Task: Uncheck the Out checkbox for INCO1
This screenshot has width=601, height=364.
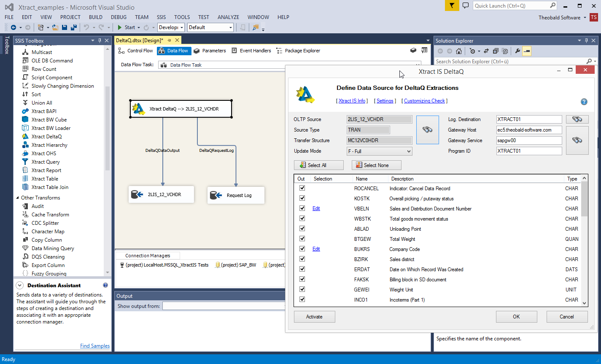Action: [302, 299]
